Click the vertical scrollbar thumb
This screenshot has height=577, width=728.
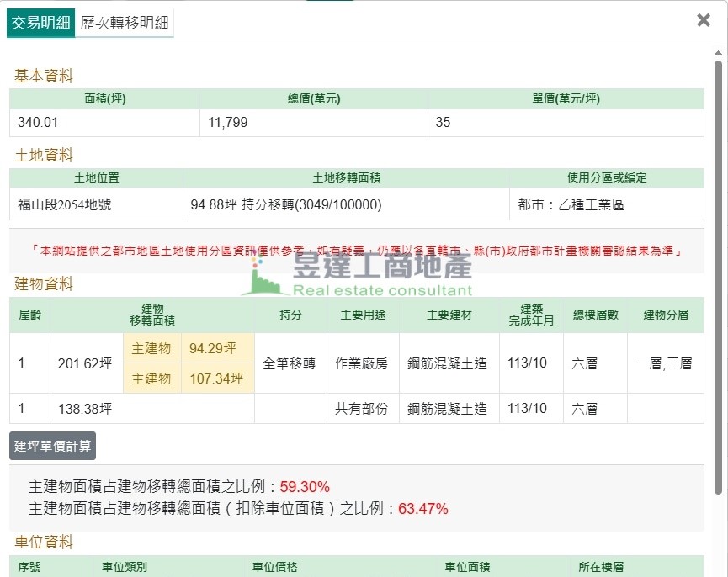718,278
